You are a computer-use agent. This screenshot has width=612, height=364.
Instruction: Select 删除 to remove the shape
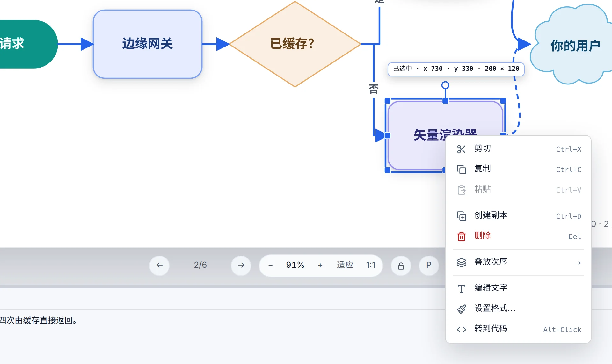[x=518, y=236]
